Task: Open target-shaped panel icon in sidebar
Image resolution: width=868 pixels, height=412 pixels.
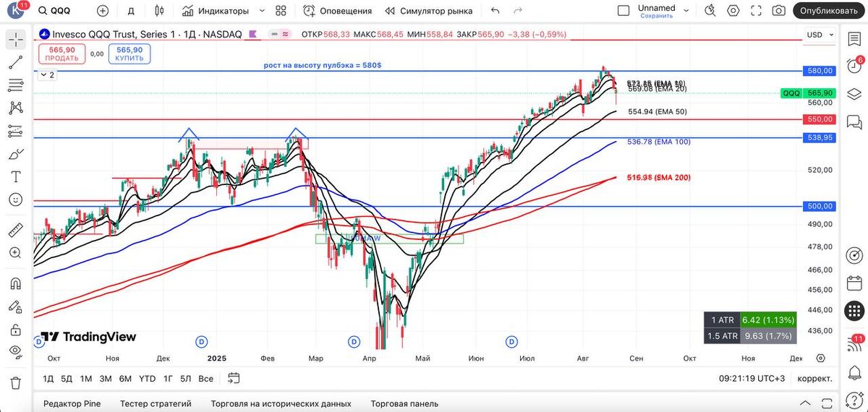Action: point(854,255)
